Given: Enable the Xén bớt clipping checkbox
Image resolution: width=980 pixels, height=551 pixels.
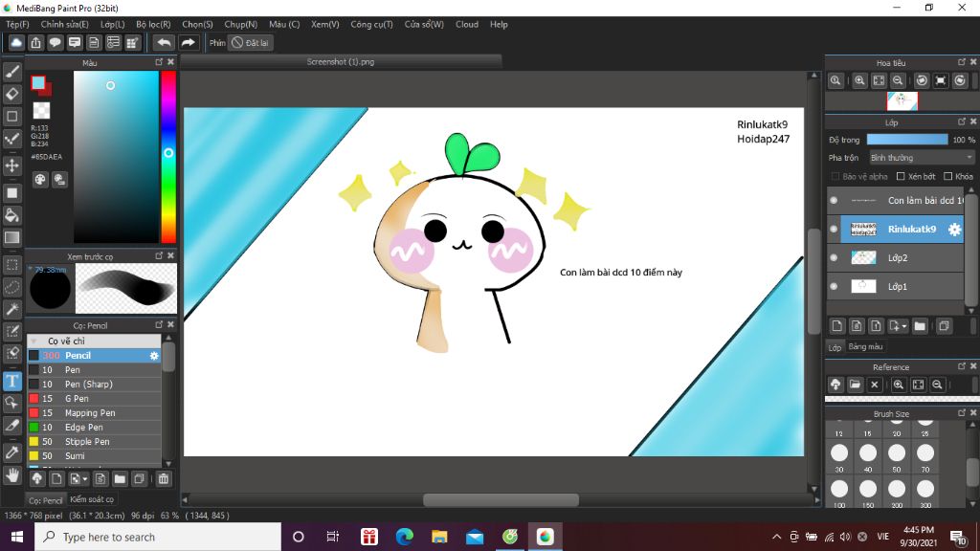Looking at the screenshot, I should pyautogui.click(x=902, y=176).
